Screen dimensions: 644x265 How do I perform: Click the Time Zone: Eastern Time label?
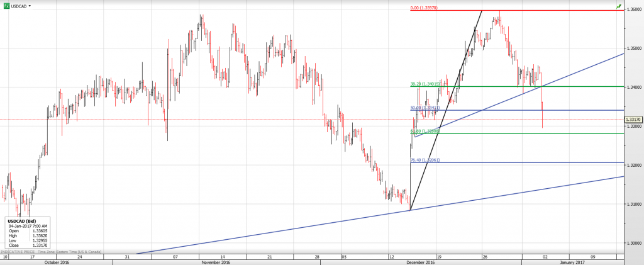(69, 251)
